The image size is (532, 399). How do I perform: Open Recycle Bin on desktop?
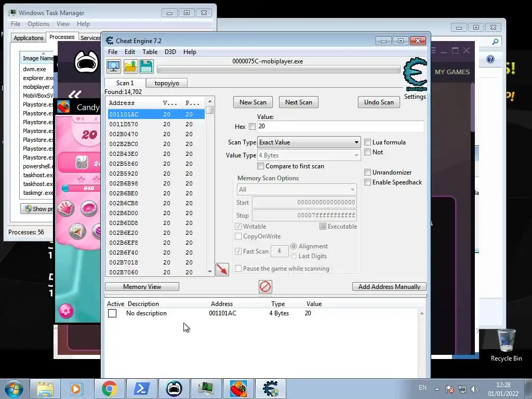pos(506,345)
